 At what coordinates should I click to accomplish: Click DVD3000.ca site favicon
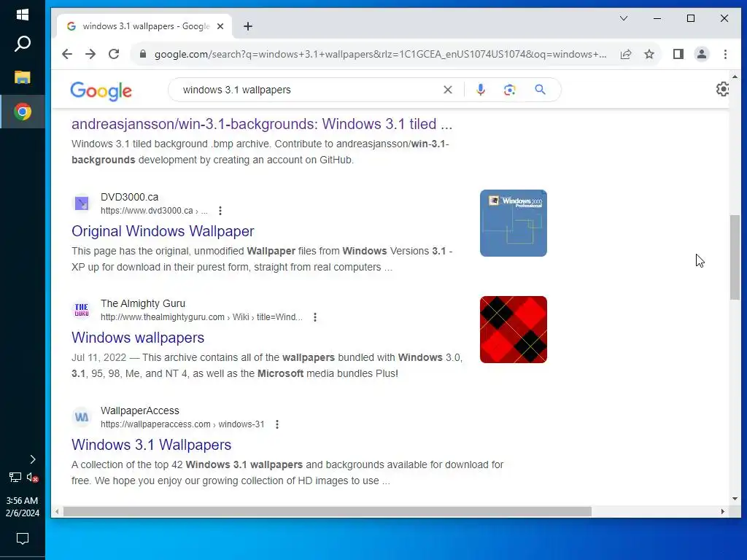click(82, 203)
